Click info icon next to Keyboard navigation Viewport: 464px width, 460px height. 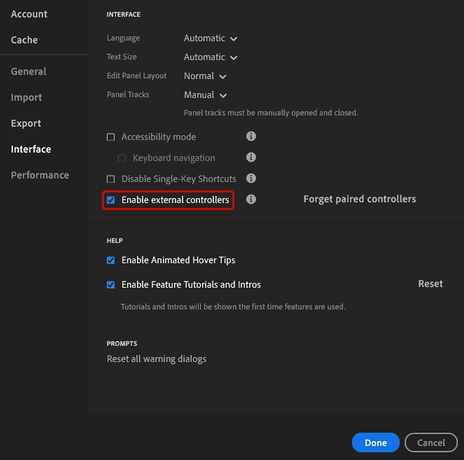coord(251,157)
